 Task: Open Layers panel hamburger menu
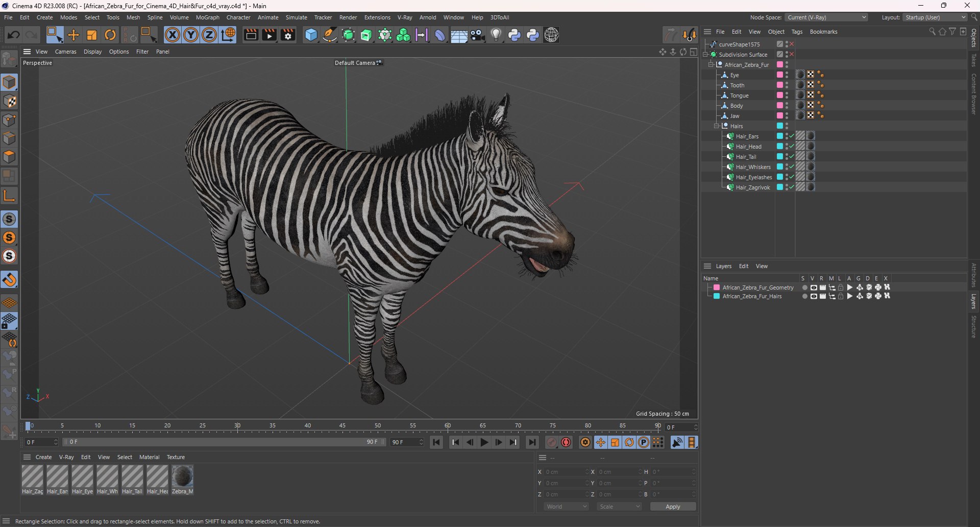click(x=707, y=266)
